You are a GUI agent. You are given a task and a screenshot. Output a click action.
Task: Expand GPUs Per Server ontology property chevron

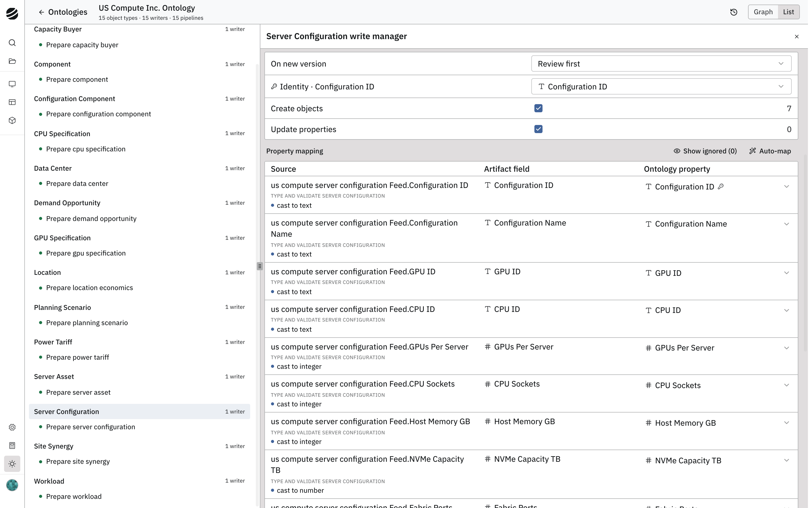pos(786,348)
